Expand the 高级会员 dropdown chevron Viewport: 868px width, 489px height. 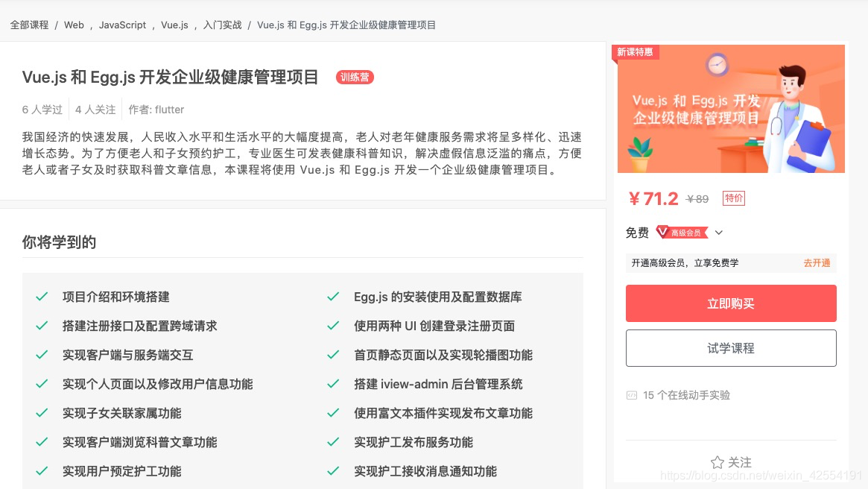718,233
